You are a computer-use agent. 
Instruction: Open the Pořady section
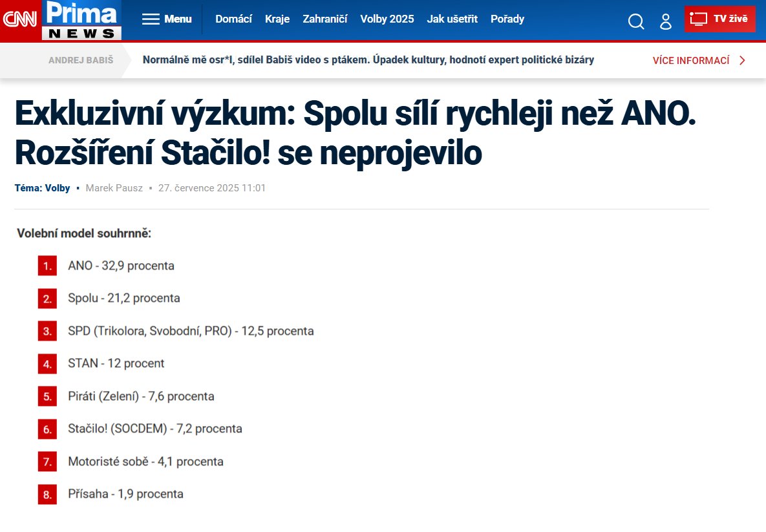point(507,19)
